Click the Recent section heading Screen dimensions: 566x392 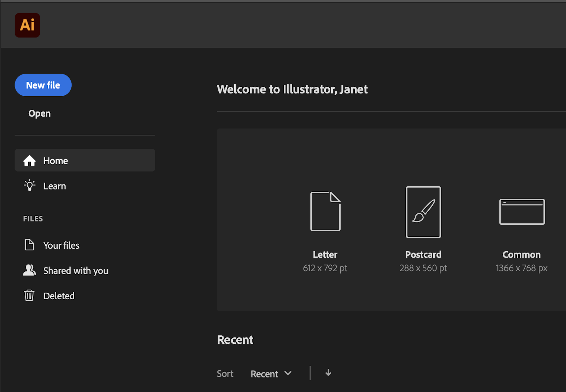pos(235,340)
